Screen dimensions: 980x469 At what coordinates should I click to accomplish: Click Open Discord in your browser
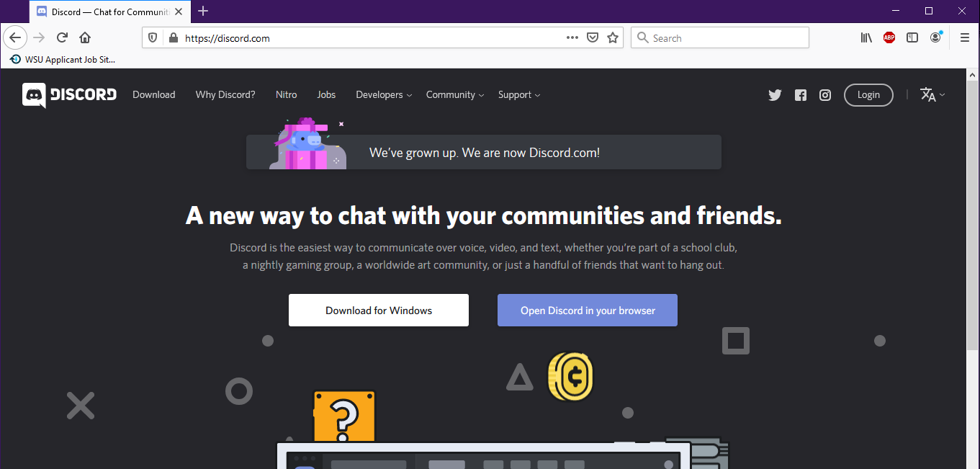pyautogui.click(x=588, y=311)
